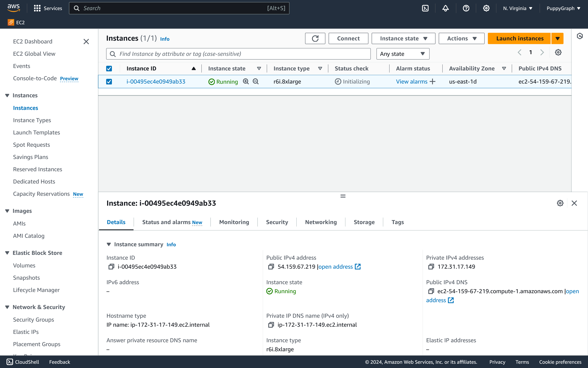The height and width of the screenshot is (368, 588).
Task: Open EC2 Dashboard in the sidebar
Action: click(x=33, y=41)
